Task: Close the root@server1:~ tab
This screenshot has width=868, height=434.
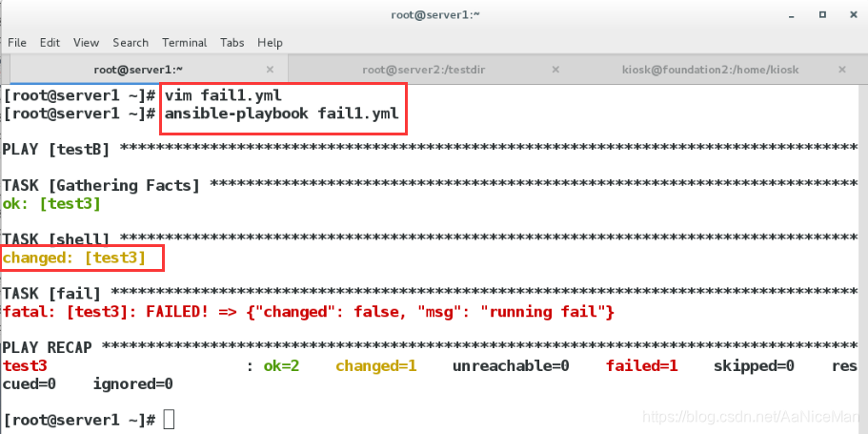Action: [x=271, y=70]
